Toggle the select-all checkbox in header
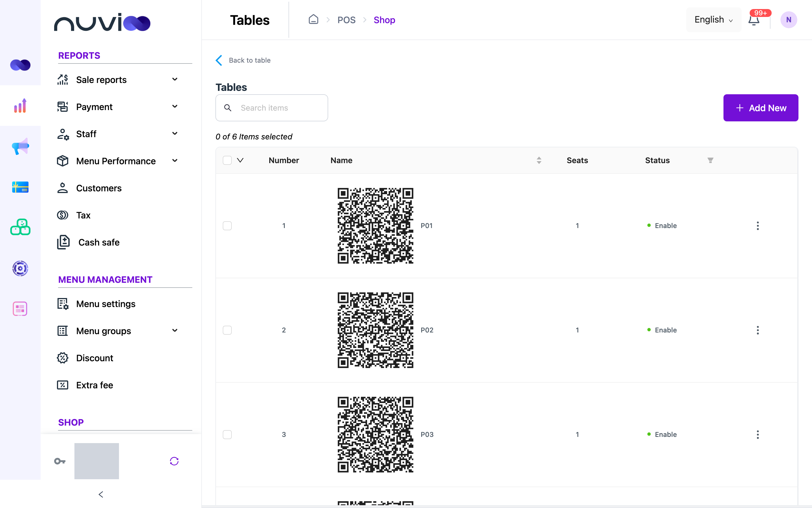 click(227, 160)
